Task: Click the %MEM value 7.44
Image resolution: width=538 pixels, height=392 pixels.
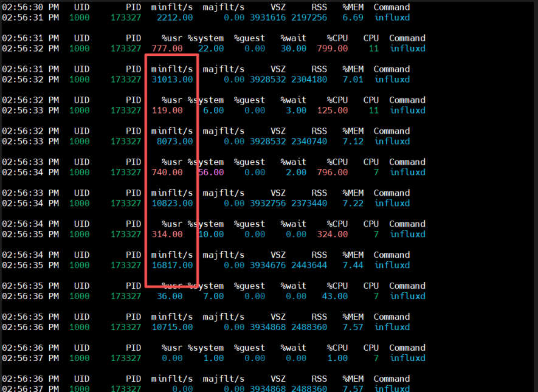Action: coord(353,265)
